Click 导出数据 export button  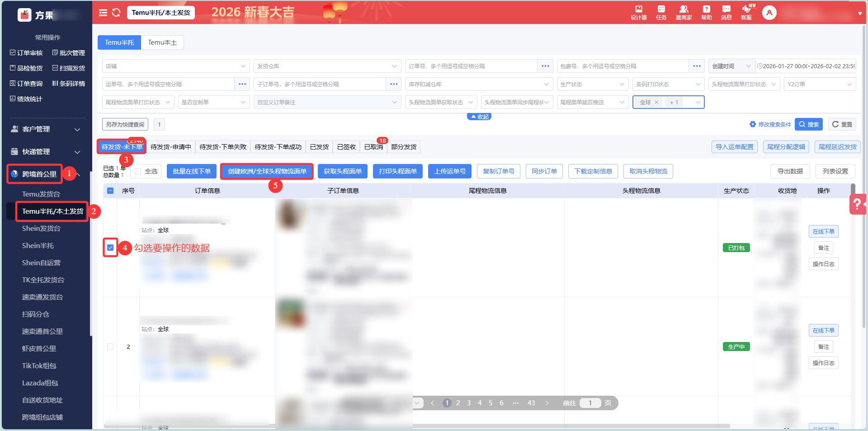(x=790, y=171)
